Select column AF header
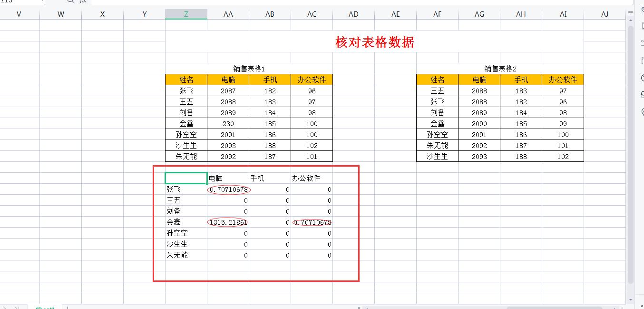The image size is (644, 309). coord(438,14)
